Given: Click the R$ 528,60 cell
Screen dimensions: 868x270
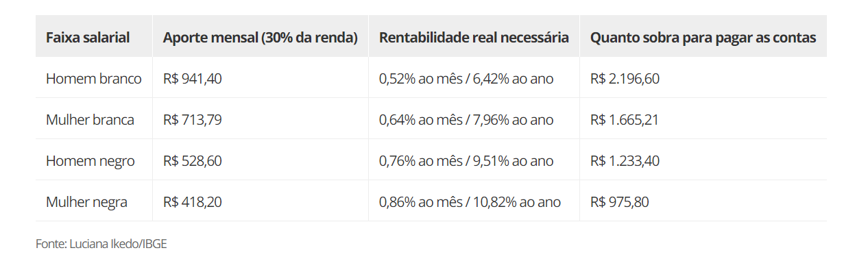Looking at the screenshot, I should [193, 161].
